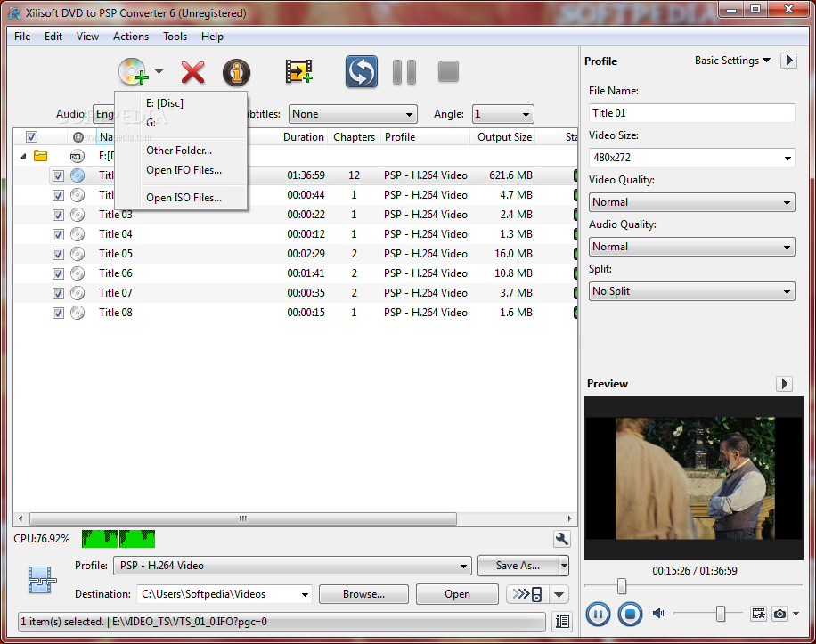Open the Destination path dropdown
This screenshot has height=644, width=816.
[x=224, y=594]
